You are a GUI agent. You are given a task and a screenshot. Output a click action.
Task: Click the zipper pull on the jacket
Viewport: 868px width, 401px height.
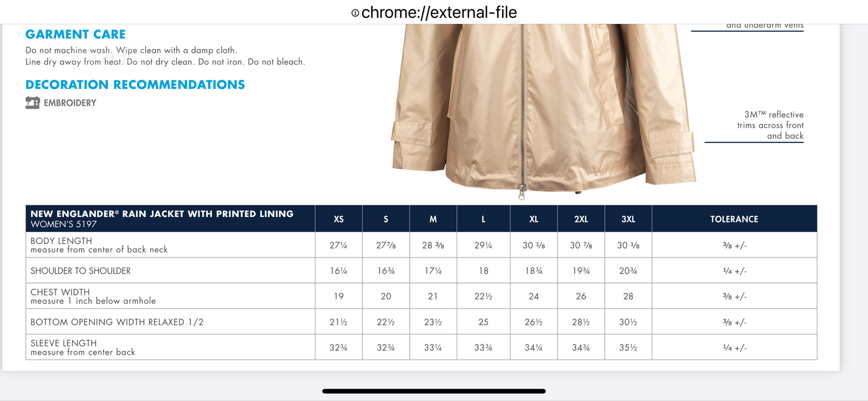point(522,192)
